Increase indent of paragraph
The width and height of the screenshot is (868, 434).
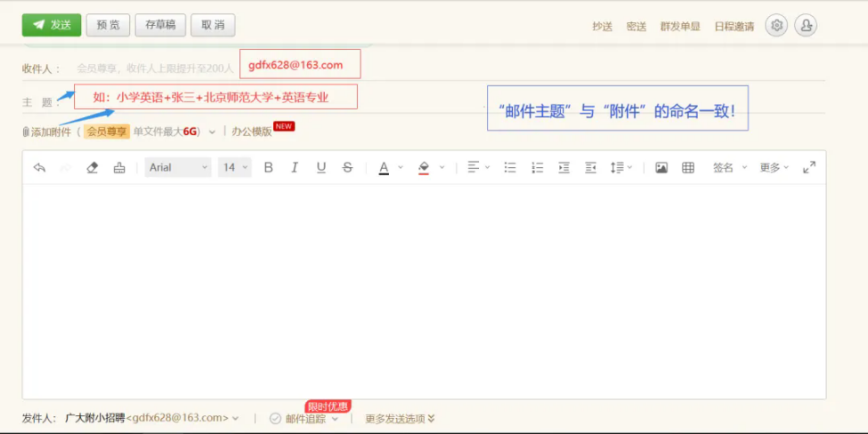point(564,167)
